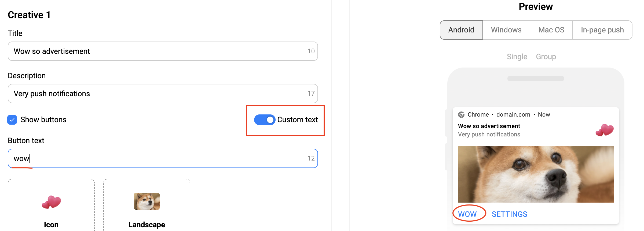Viewport: 644px width, 231px height.
Task: Click the large dog image in preview
Action: pyautogui.click(x=536, y=174)
